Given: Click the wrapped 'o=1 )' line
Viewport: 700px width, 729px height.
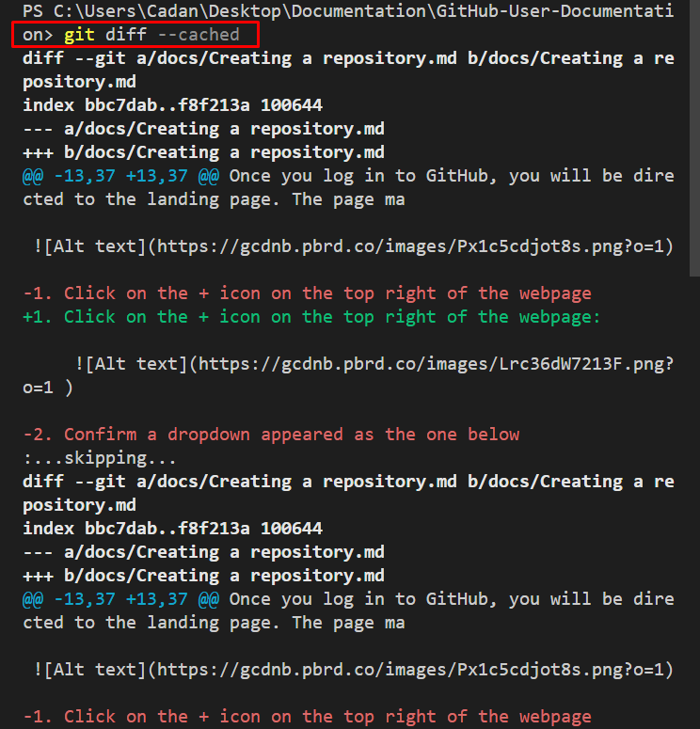Looking at the screenshot, I should [x=48, y=388].
